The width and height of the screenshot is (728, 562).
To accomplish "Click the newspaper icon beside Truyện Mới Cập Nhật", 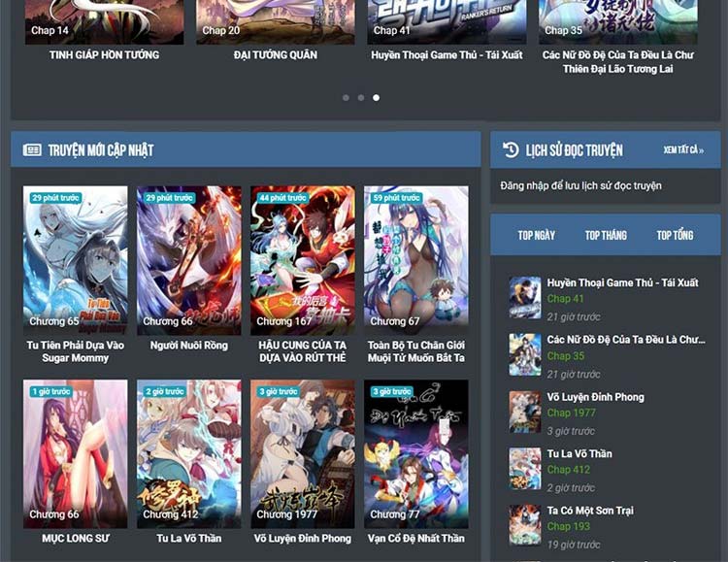I will pos(32,150).
